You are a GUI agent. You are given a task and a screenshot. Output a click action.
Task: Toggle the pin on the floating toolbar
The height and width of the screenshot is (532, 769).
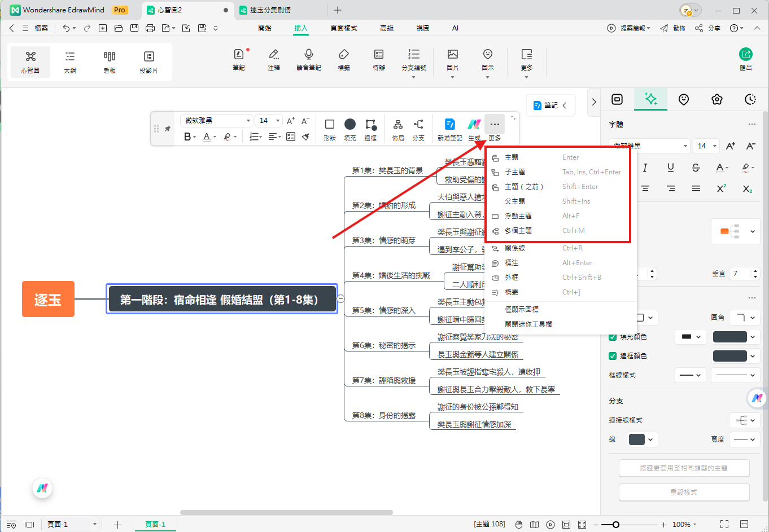click(168, 129)
